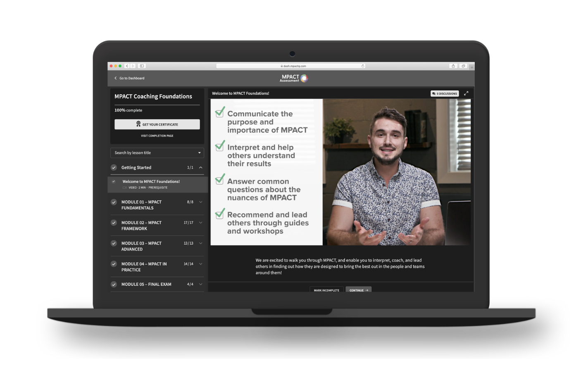Open the Safari share icon

453,66
